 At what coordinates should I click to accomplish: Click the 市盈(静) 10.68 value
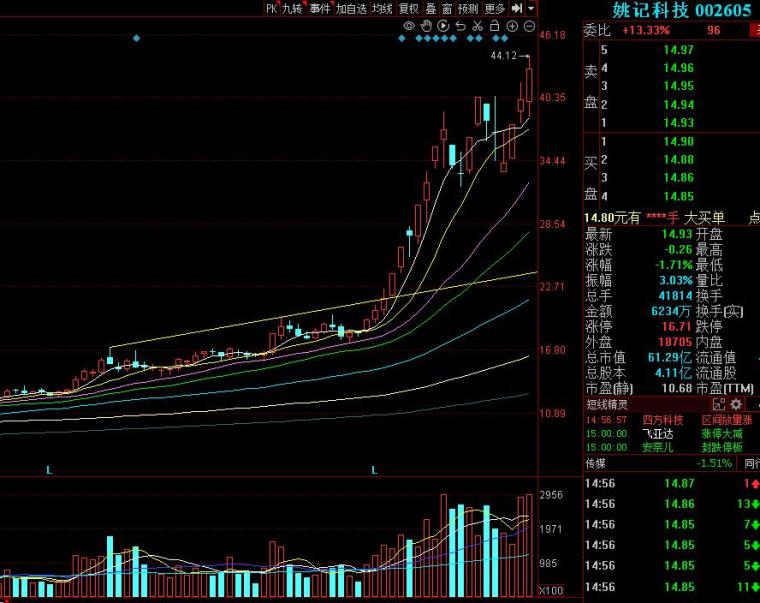click(x=677, y=388)
